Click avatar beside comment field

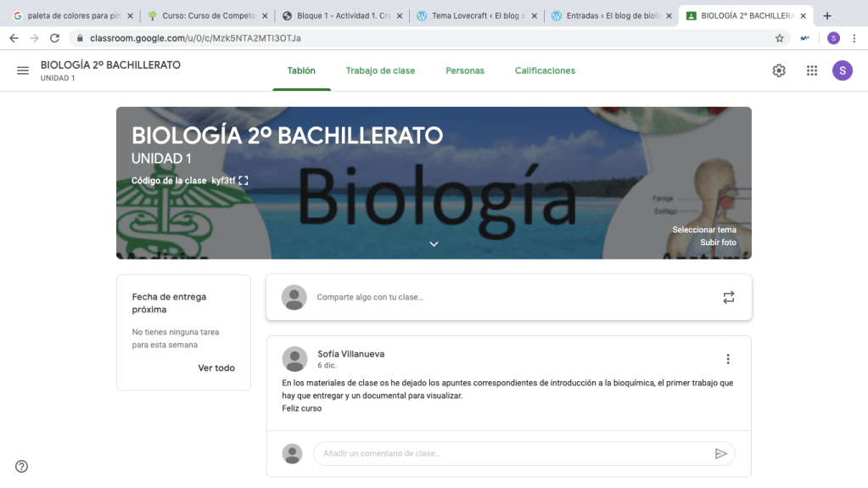[x=292, y=454]
